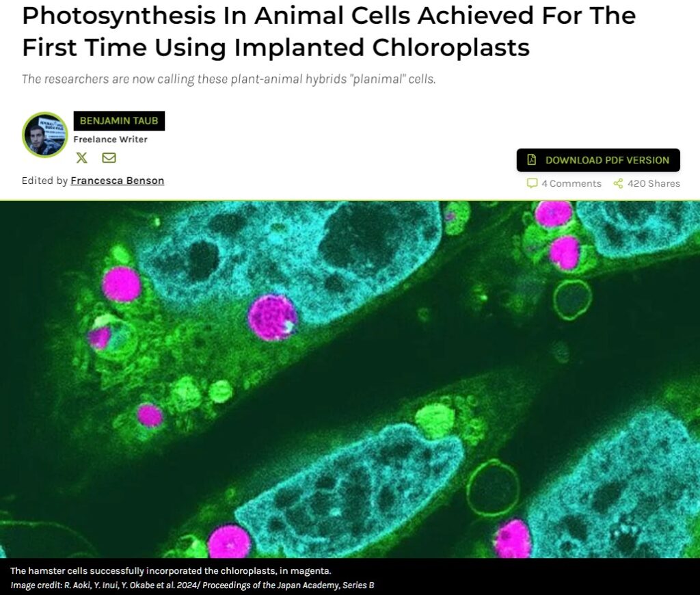
Task: Click the italic "planimal" cells subtitle
Action: pos(228,79)
